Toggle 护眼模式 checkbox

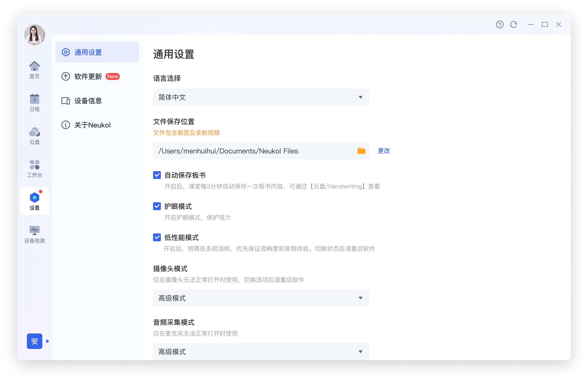157,206
